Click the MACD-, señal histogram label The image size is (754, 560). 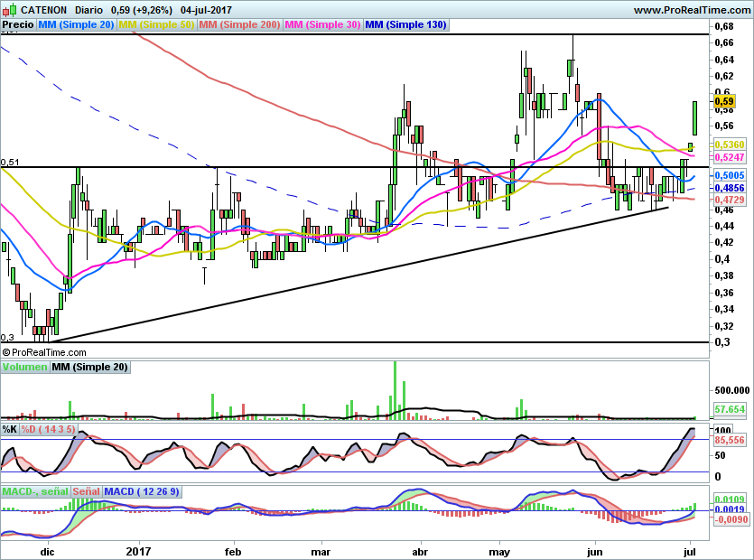pos(35,491)
